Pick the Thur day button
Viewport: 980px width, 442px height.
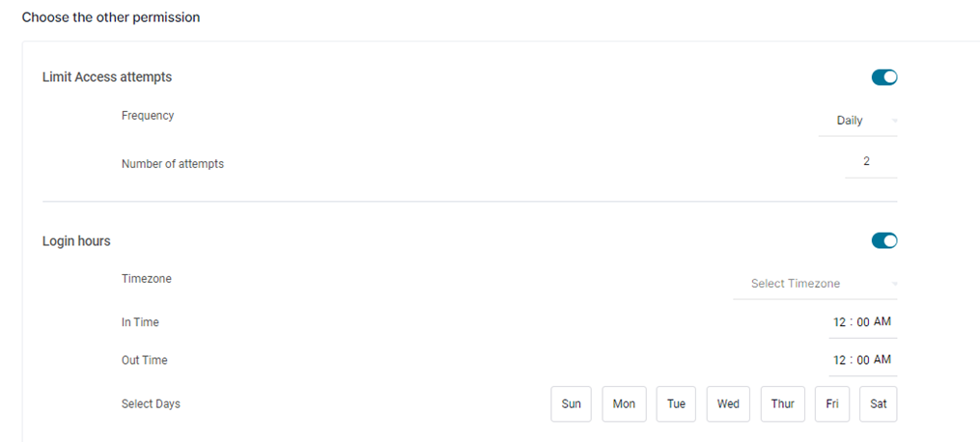tap(782, 404)
